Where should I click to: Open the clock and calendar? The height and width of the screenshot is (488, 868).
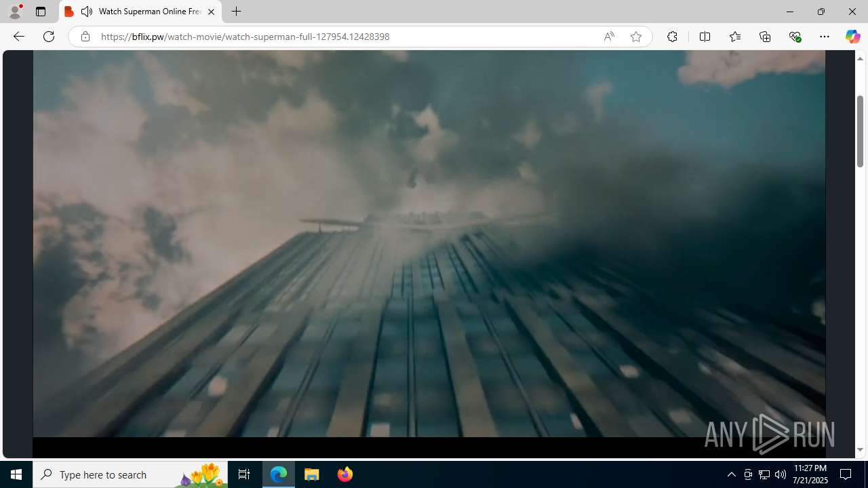pos(810,474)
